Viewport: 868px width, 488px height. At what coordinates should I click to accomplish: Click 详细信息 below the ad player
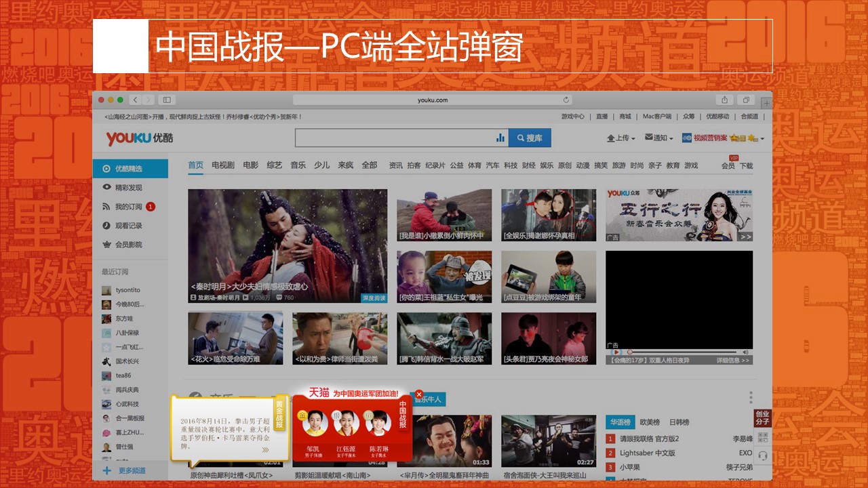[734, 361]
